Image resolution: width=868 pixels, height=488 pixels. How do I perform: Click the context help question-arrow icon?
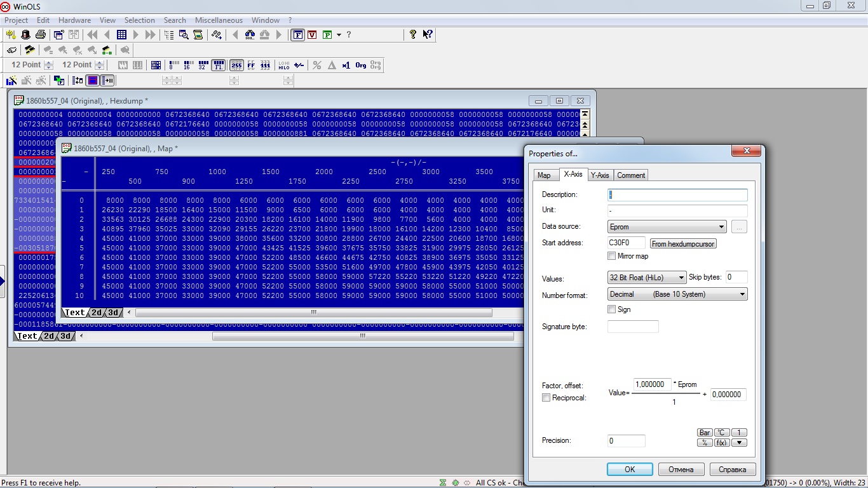(x=428, y=35)
